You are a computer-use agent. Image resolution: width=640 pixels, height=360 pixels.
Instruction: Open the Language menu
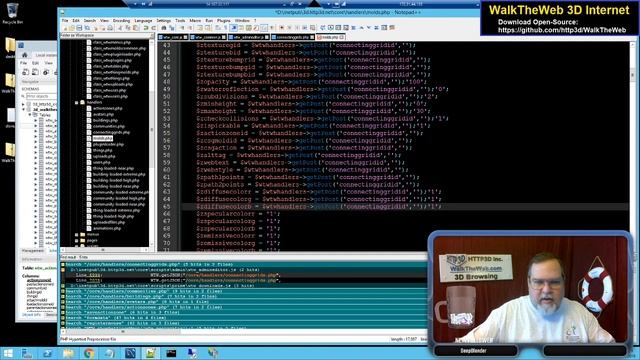click(x=143, y=20)
